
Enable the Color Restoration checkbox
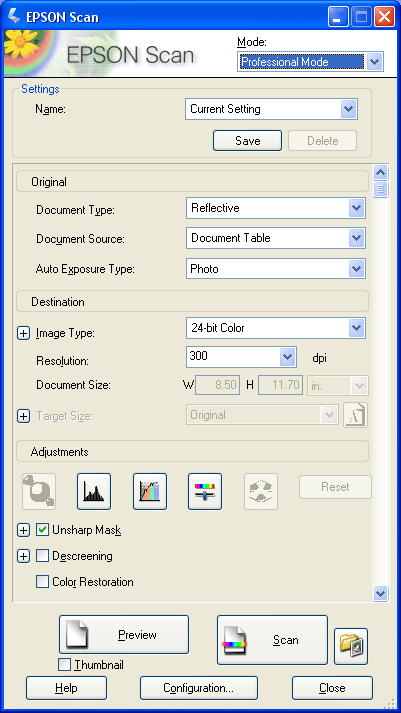[x=42, y=582]
